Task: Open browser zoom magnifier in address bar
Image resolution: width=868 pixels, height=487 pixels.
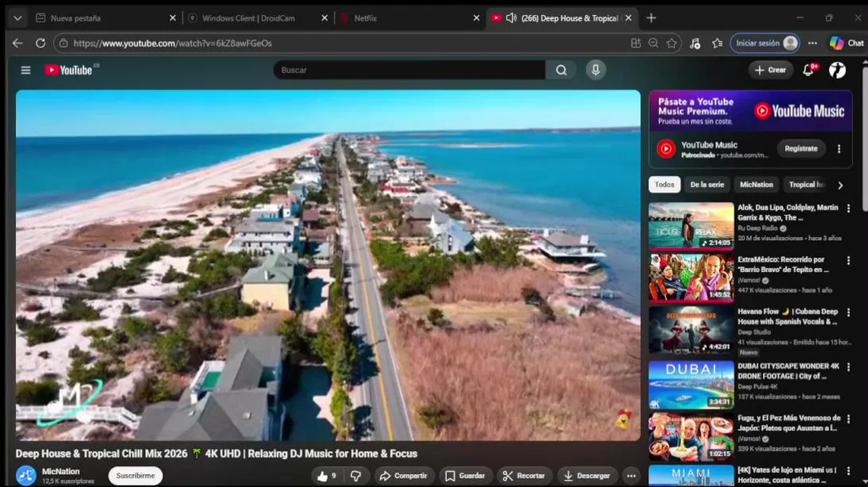Action: (653, 43)
